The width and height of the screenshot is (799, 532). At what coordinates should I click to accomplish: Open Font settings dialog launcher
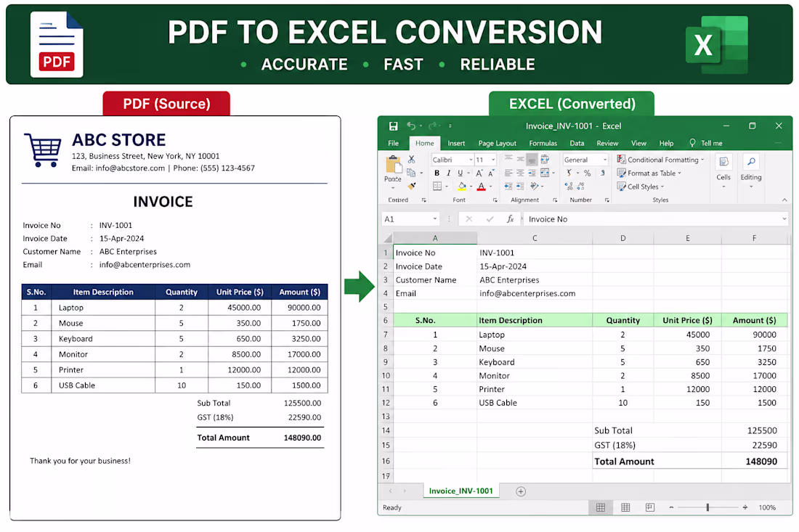coord(495,200)
